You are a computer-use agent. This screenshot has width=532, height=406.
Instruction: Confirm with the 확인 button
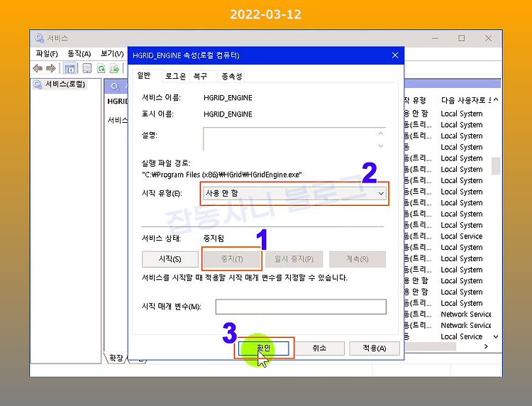click(x=264, y=349)
